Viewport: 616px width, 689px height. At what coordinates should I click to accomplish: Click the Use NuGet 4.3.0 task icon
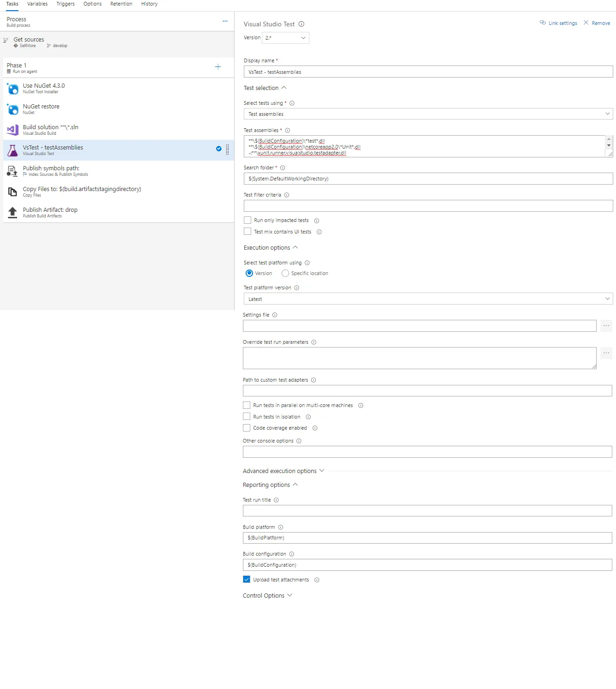pos(13,89)
